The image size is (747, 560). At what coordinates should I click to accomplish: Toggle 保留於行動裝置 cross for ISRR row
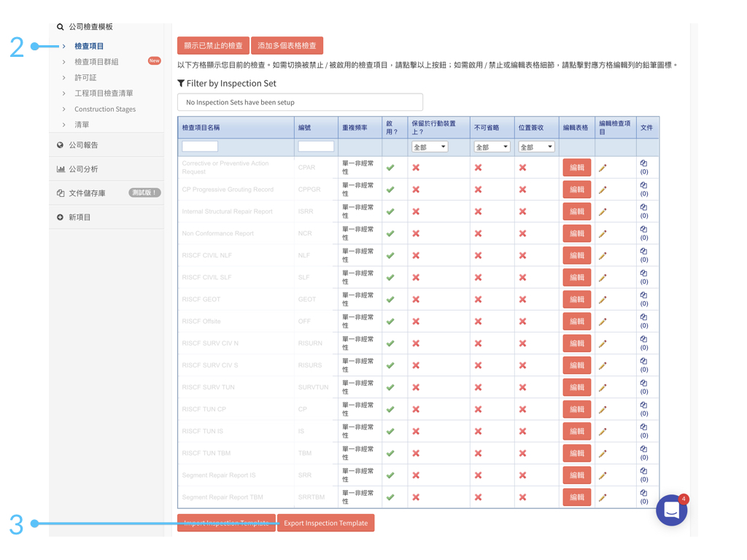[x=416, y=211]
